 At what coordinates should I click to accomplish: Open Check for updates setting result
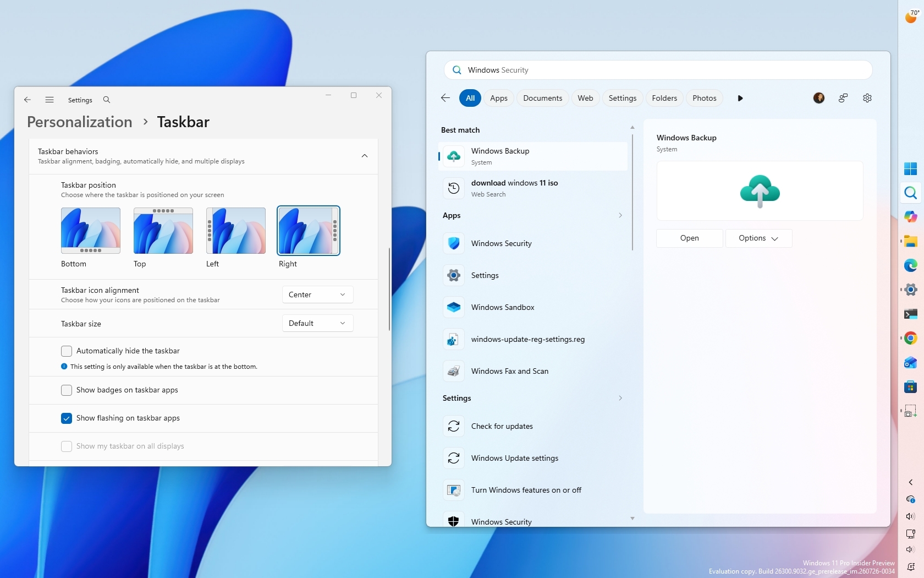coord(533,426)
